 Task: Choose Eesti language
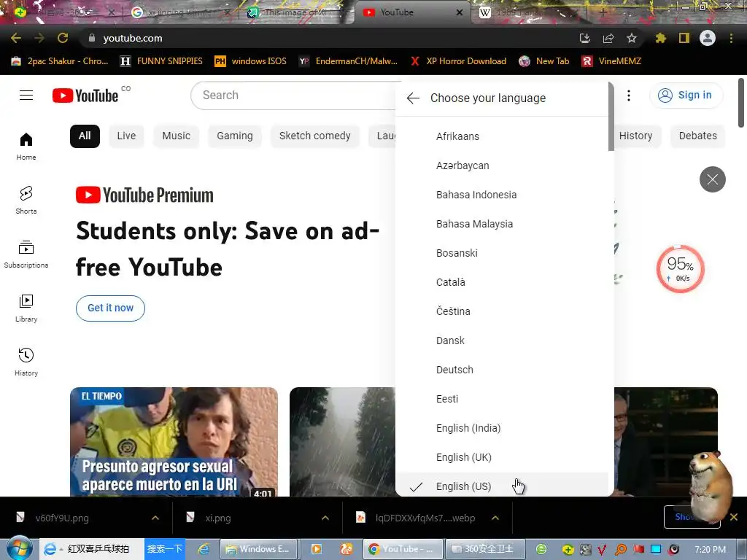(502, 399)
